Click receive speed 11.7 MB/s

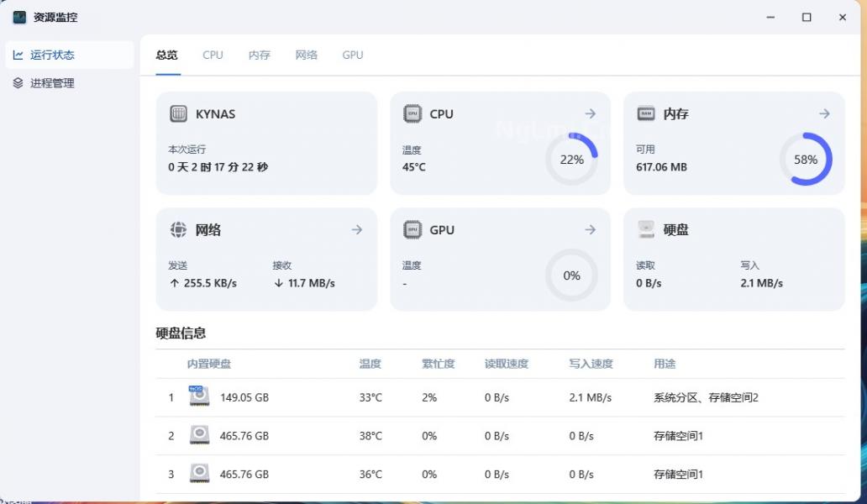(312, 283)
